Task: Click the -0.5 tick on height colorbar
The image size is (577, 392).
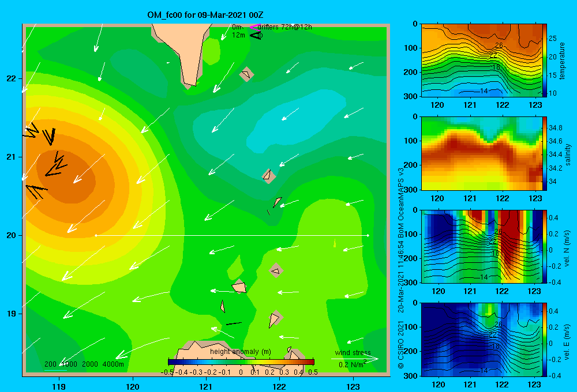Action: click(x=167, y=372)
